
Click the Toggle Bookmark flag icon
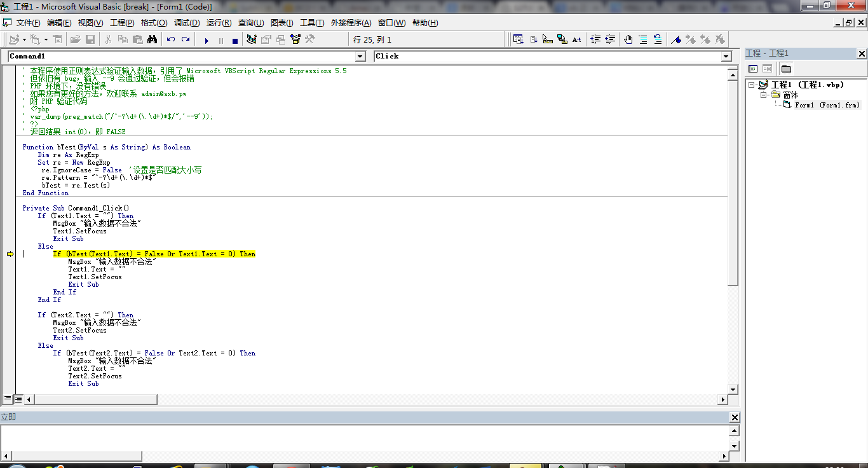(x=676, y=39)
